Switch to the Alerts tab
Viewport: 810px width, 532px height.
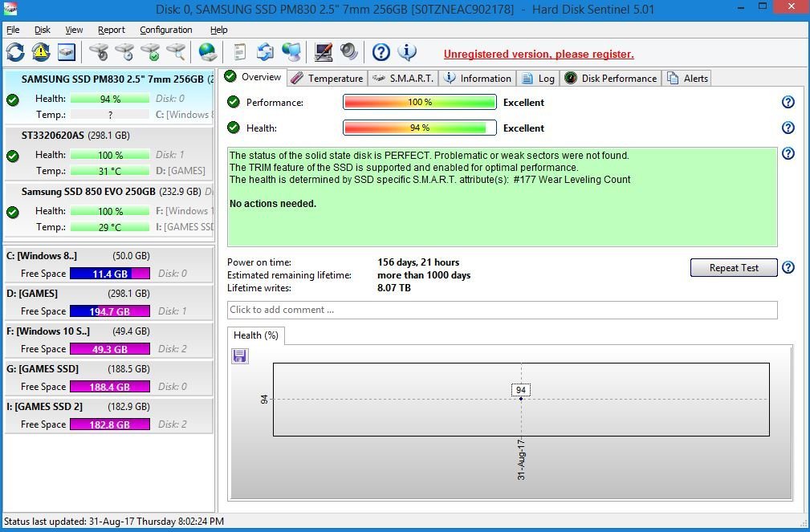[687, 78]
